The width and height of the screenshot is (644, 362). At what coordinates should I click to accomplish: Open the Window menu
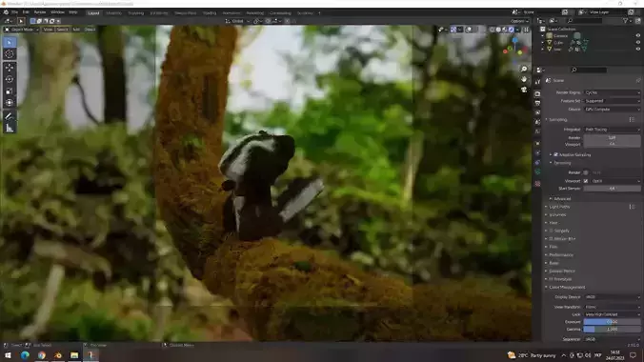tap(57, 12)
